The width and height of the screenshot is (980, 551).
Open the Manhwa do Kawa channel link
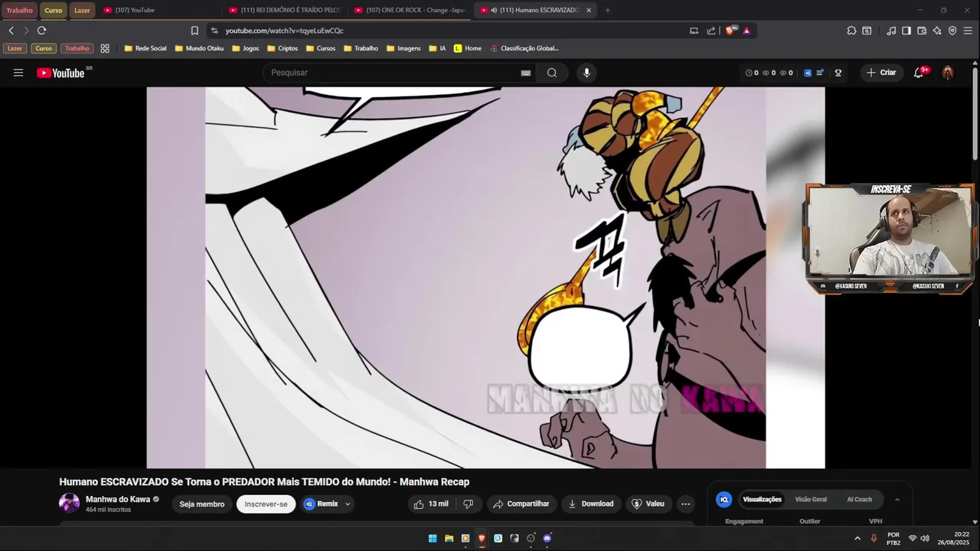coord(118,499)
